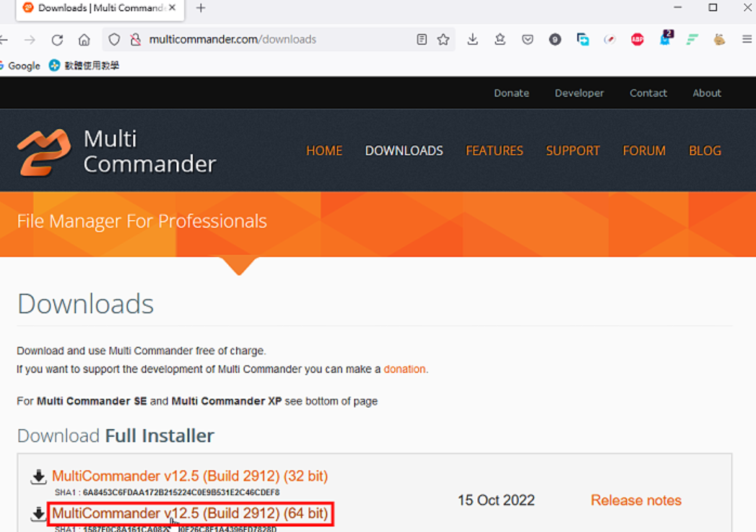
Task: Click the Multi Commander site title text
Action: click(x=149, y=152)
